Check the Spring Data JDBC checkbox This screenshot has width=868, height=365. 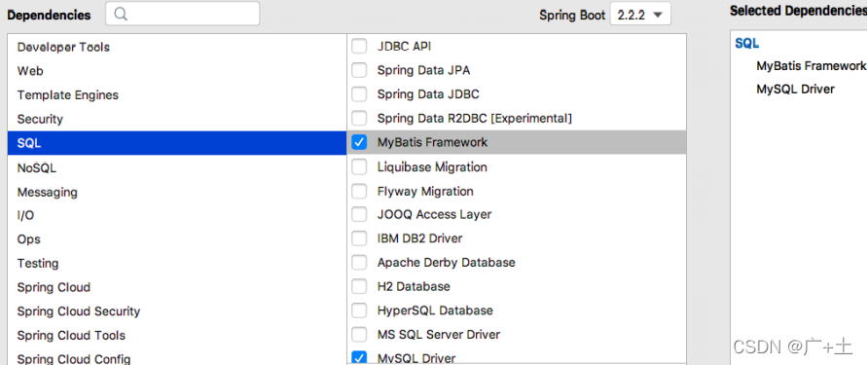coord(359,94)
